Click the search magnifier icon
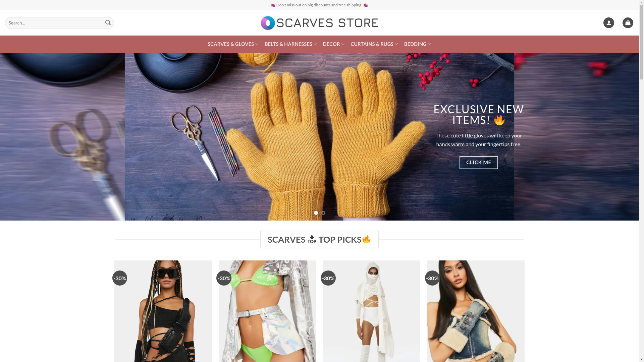 (x=108, y=23)
